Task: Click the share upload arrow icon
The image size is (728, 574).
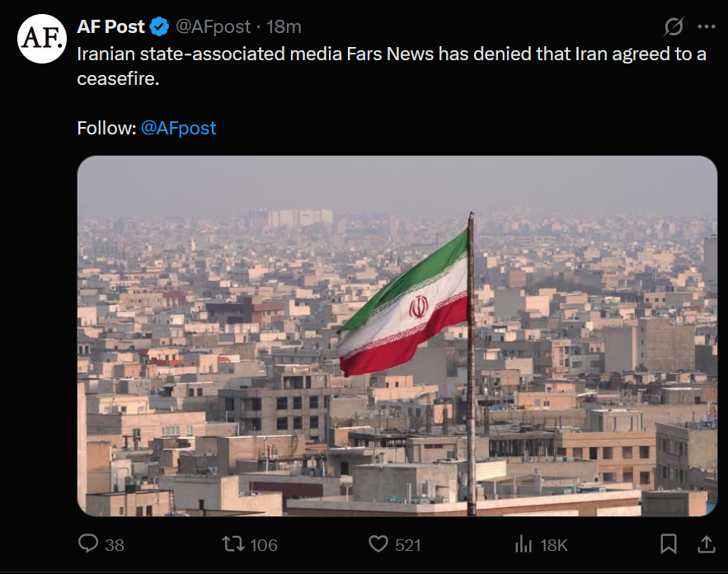Action: click(707, 543)
